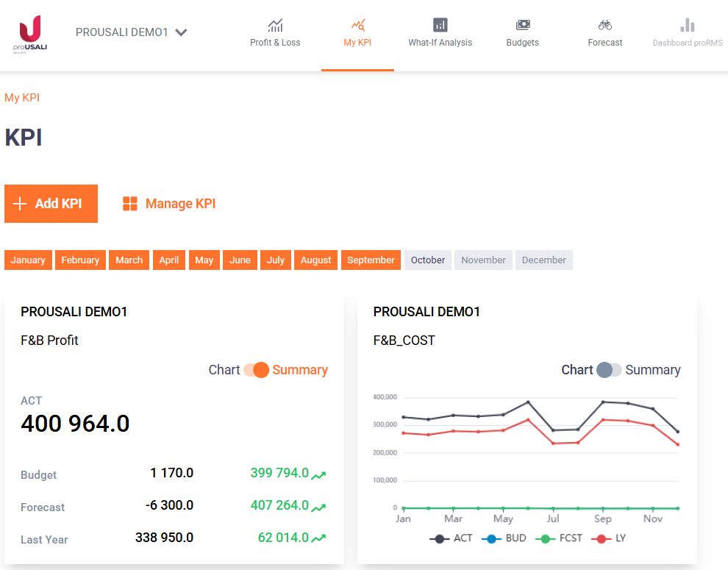This screenshot has width=728, height=570.
Task: Toggle the October month filter
Action: (x=427, y=260)
